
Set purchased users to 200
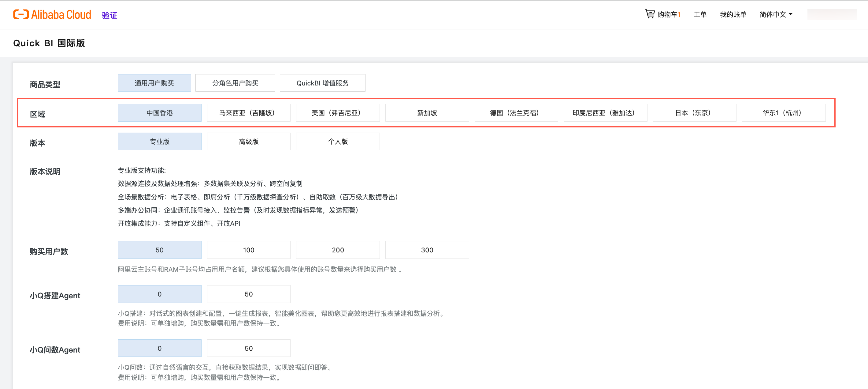[x=338, y=250]
